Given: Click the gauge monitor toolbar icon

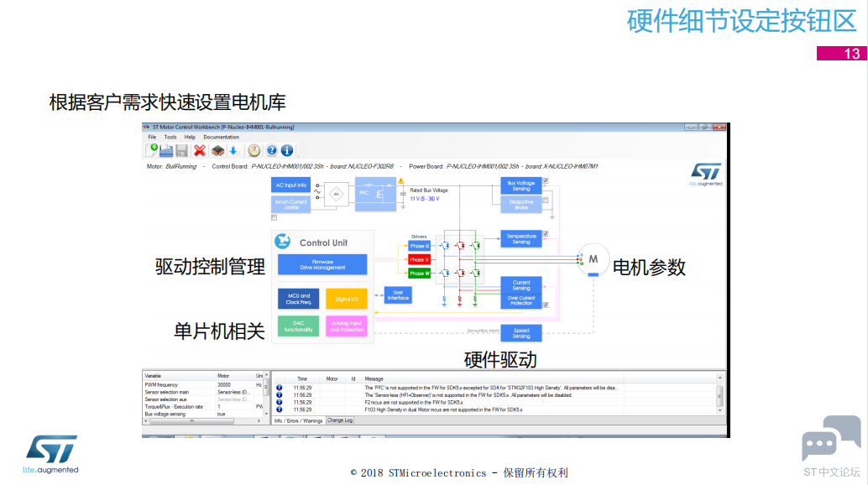Looking at the screenshot, I should pyautogui.click(x=254, y=150).
